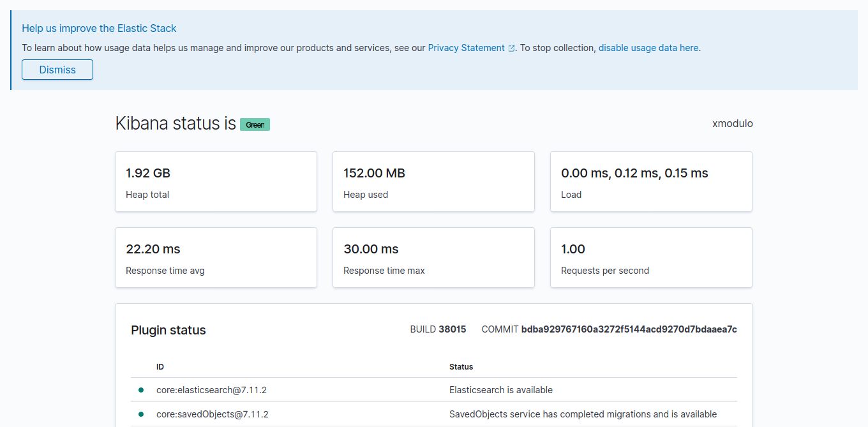Select the load values 0.00 ms, 0.12 ms, 0.15 ms
The height and width of the screenshot is (427, 868).
click(634, 173)
